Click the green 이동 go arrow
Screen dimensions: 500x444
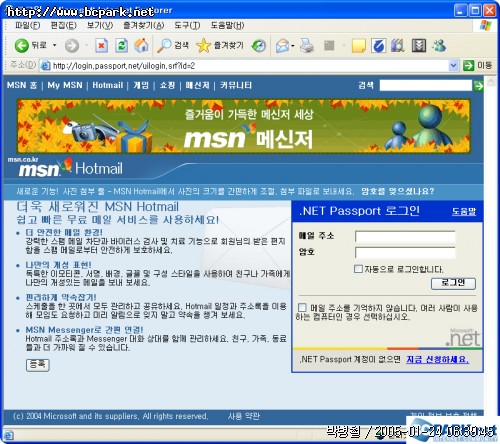click(468, 66)
